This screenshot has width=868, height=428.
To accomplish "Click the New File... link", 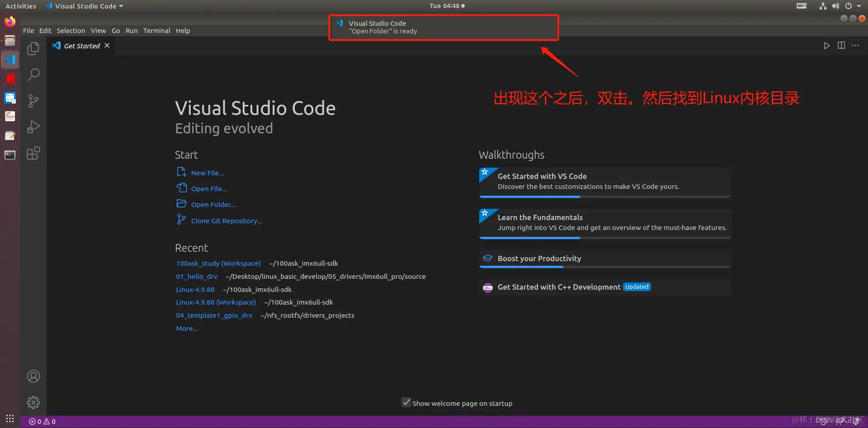I will click(x=208, y=173).
